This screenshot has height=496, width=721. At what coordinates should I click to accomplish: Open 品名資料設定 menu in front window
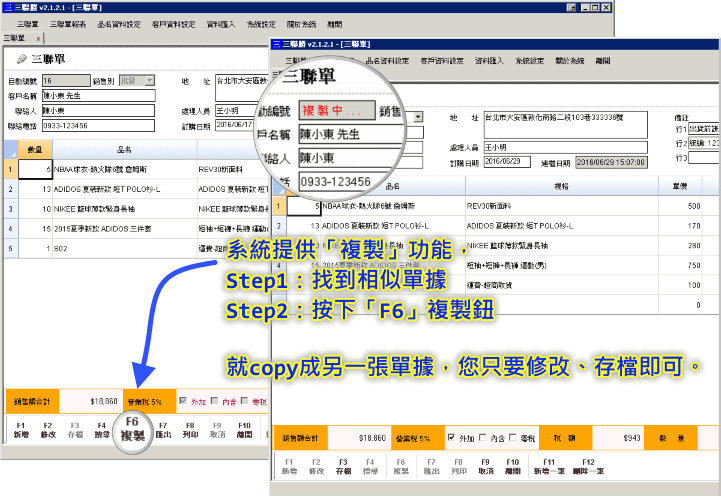pos(387,61)
